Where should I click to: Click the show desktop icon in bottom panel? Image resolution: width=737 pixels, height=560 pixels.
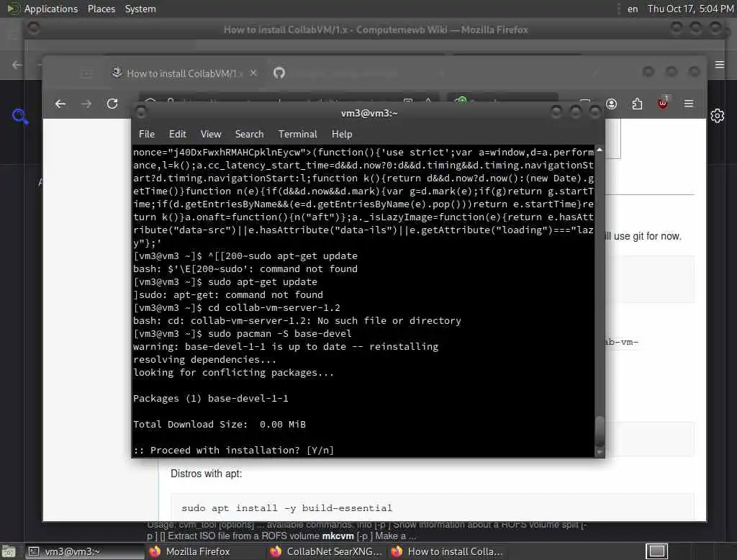pos(9,551)
